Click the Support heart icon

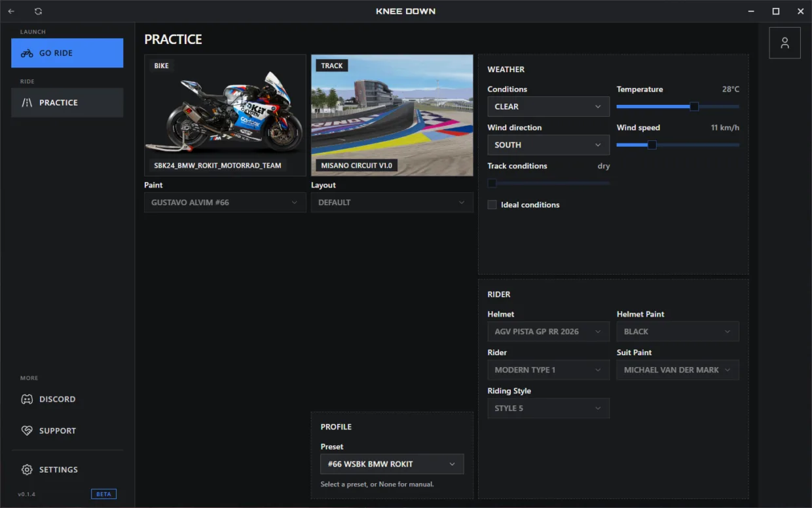pyautogui.click(x=27, y=431)
